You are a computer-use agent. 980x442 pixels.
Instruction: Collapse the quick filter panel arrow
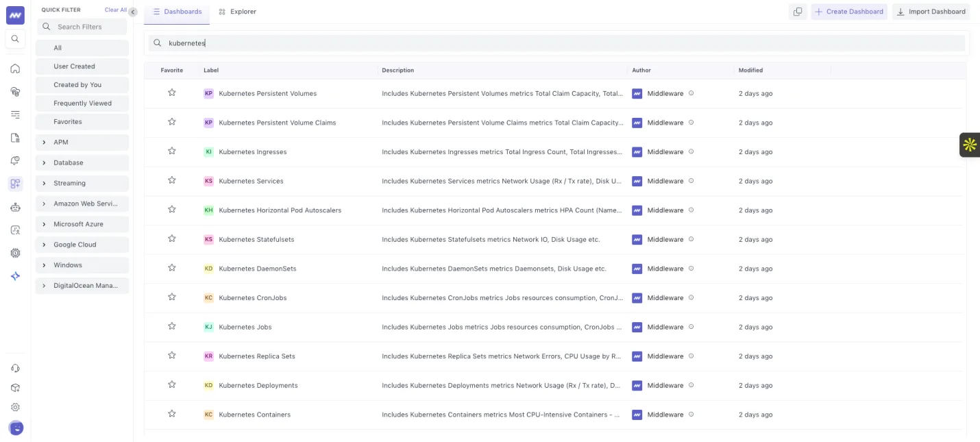133,12
